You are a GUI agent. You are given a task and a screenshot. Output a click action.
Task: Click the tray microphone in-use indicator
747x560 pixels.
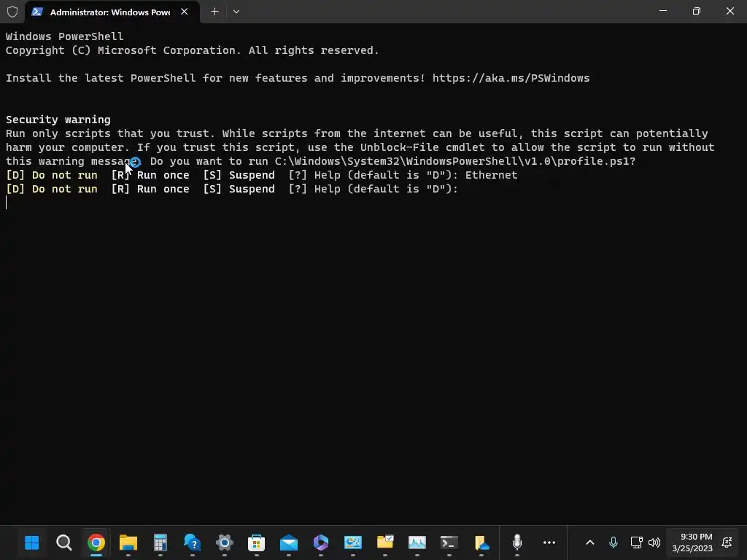[613, 542]
